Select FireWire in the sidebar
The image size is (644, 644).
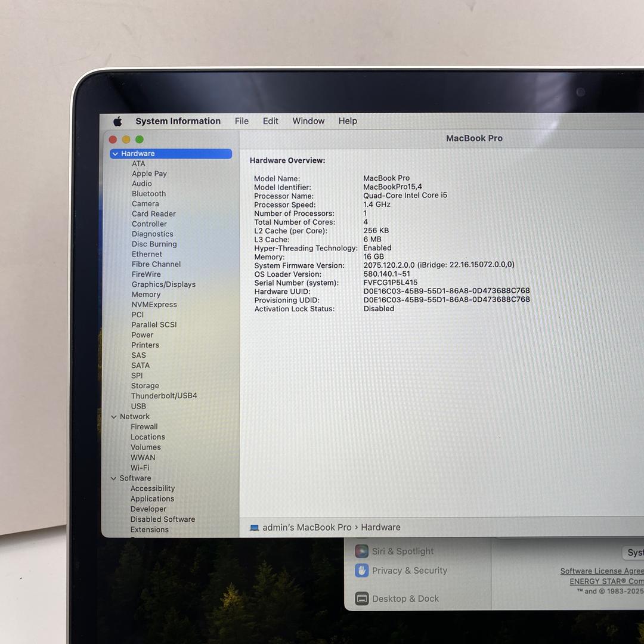146,274
